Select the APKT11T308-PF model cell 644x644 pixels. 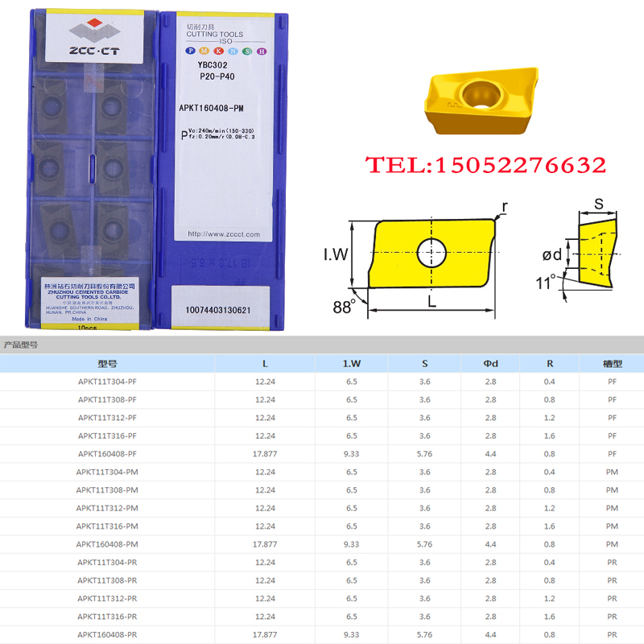(x=107, y=399)
